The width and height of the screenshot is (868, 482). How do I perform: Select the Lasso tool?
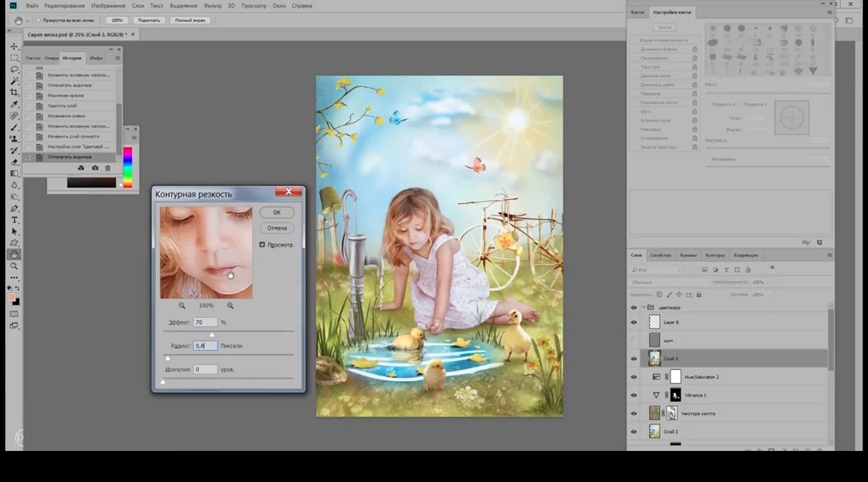(14, 69)
